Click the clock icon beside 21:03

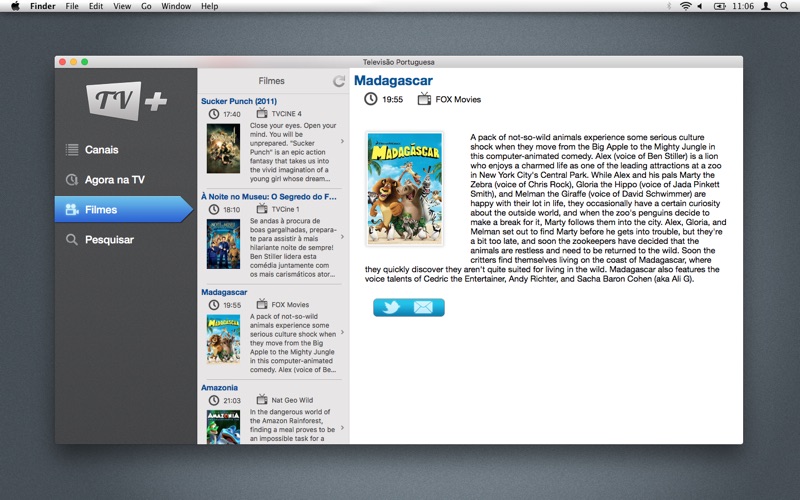point(214,400)
